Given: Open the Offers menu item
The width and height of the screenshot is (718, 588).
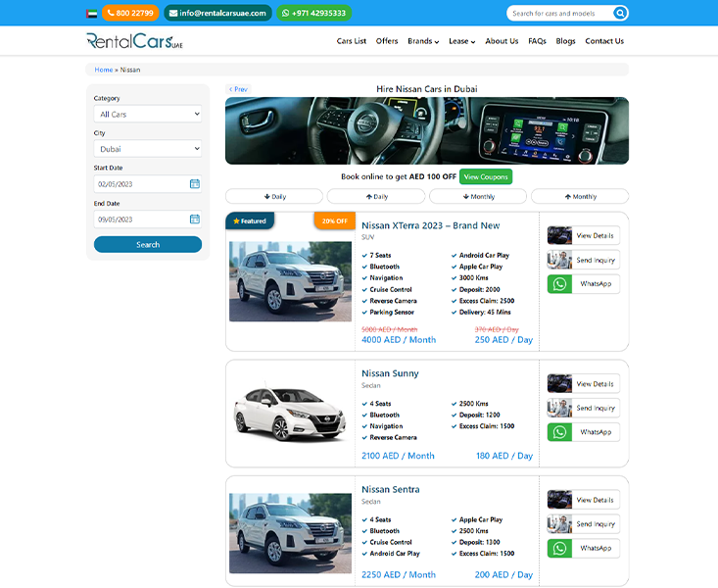Looking at the screenshot, I should click(x=387, y=41).
